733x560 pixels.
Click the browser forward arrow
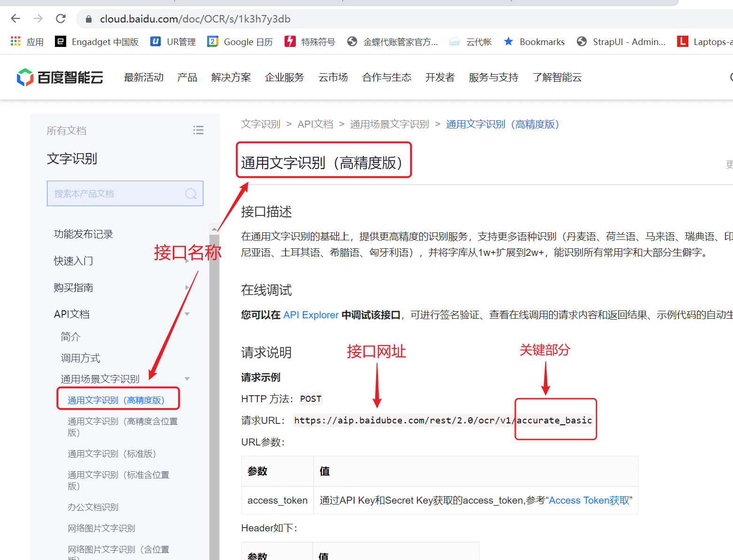[x=38, y=19]
